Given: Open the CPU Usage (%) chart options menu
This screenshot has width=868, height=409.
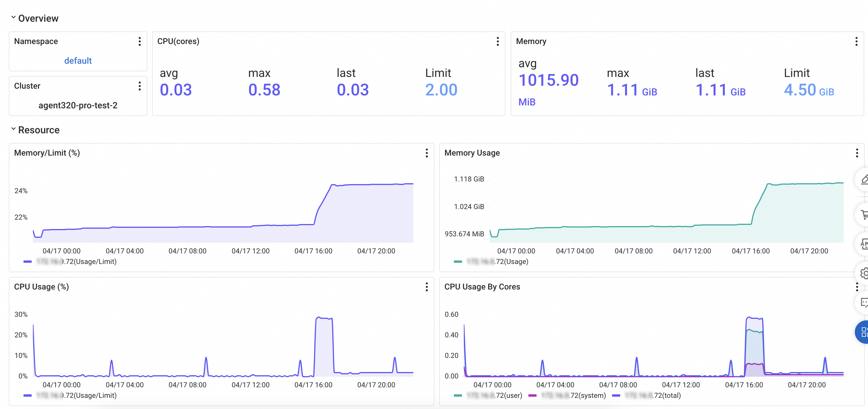Looking at the screenshot, I should (427, 287).
